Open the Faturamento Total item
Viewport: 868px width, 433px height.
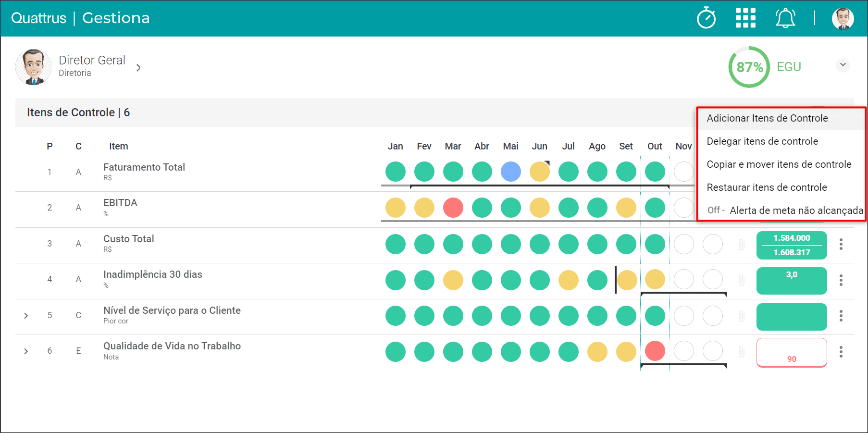(144, 167)
